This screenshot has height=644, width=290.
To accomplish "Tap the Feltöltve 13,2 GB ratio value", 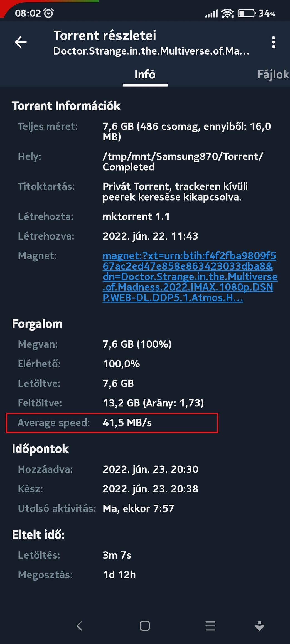I will [x=153, y=403].
